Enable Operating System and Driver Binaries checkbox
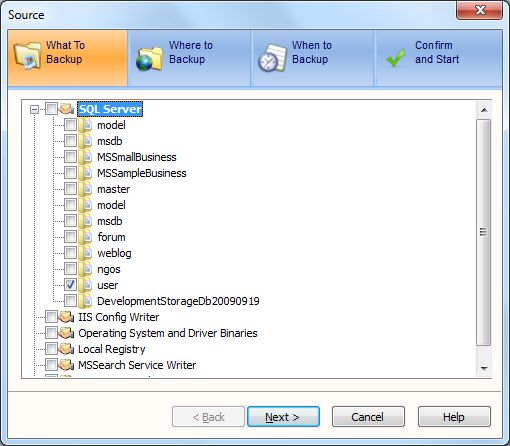This screenshot has width=510, height=446. tap(51, 333)
